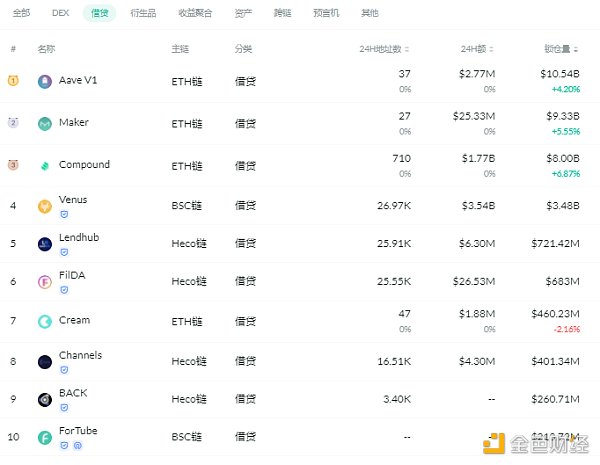Switch to the DEX tab
The height and width of the screenshot is (465, 600).
60,14
